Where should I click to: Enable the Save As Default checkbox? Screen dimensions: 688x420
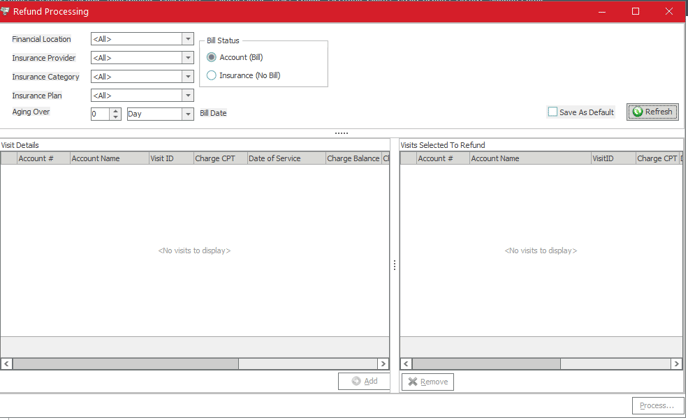(552, 112)
